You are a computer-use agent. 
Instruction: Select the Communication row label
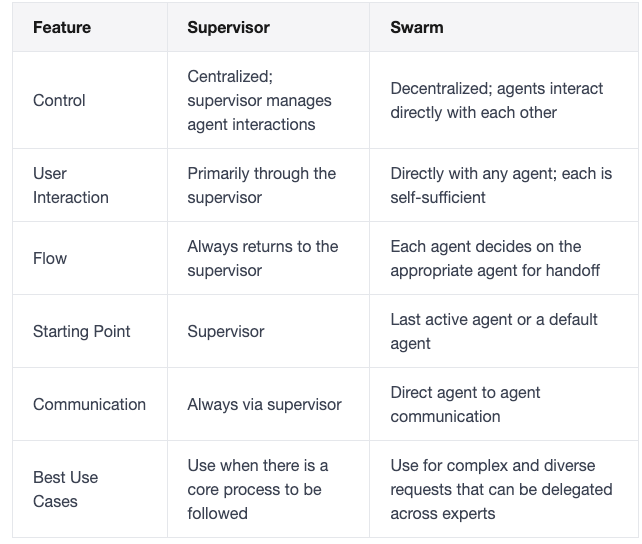click(89, 404)
